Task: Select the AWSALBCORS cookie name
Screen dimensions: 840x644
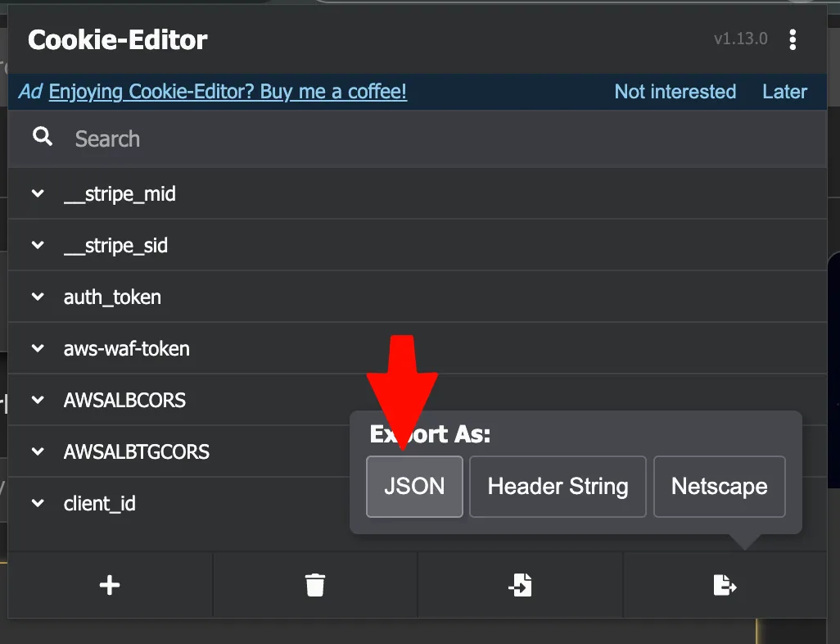Action: coord(124,400)
